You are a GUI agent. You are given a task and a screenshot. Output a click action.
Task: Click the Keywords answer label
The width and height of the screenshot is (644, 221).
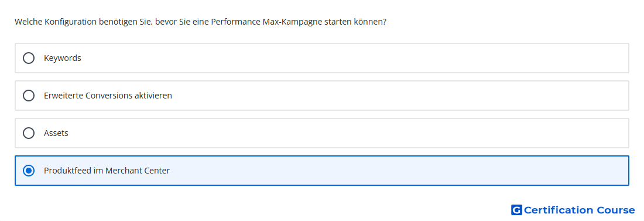pyautogui.click(x=63, y=58)
